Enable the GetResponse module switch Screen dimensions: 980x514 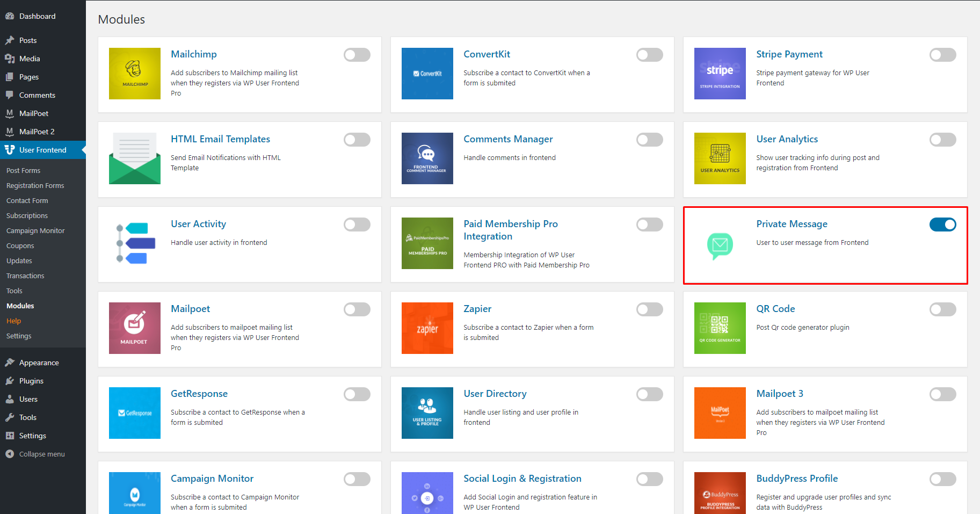(357, 394)
